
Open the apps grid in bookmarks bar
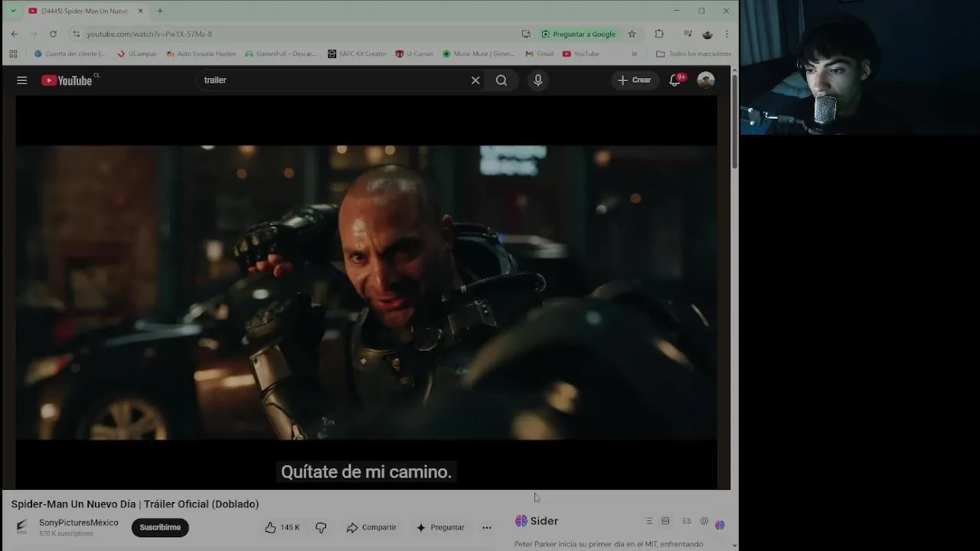13,54
